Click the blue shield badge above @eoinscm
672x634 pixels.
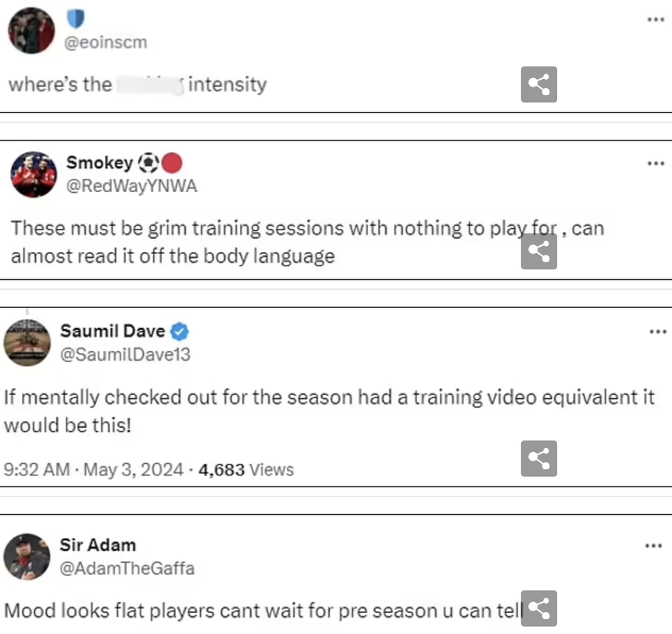tap(76, 19)
